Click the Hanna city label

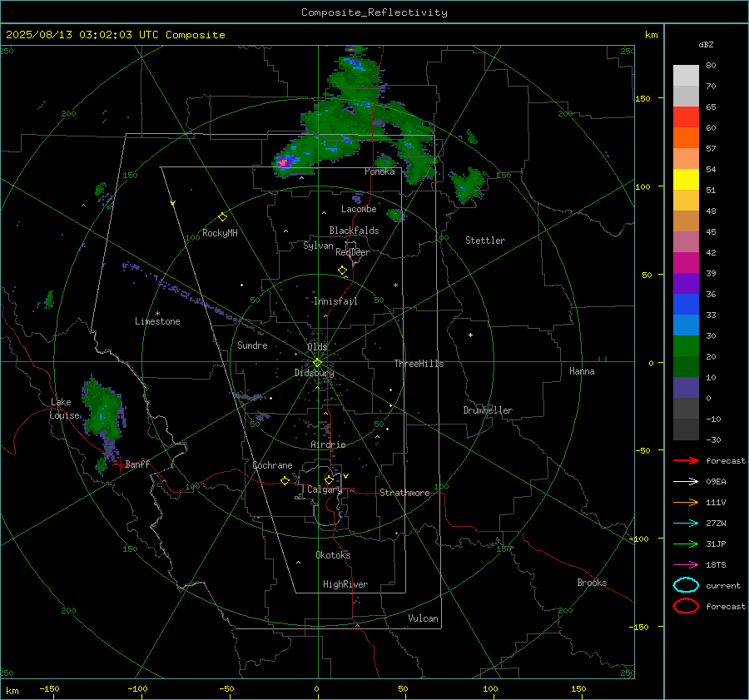[582, 371]
